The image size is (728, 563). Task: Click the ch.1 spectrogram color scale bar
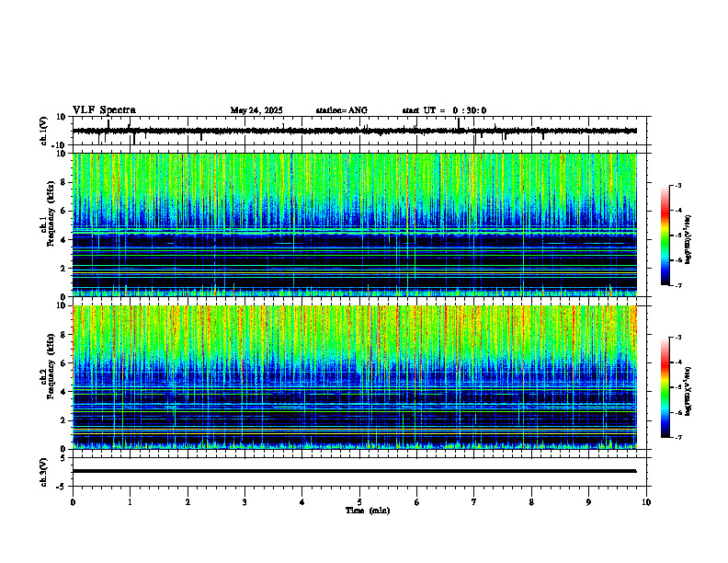click(665, 236)
